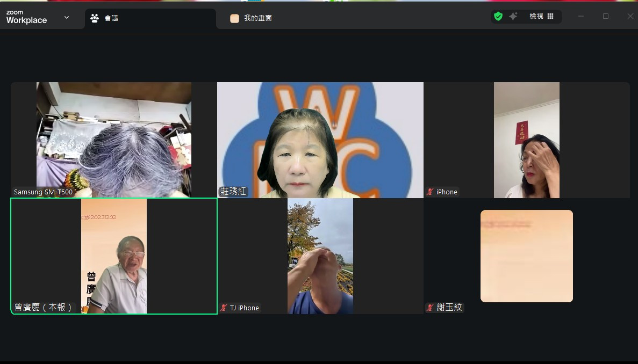The height and width of the screenshot is (364, 638).
Task: Click the green shield encryption icon
Action: (x=498, y=17)
